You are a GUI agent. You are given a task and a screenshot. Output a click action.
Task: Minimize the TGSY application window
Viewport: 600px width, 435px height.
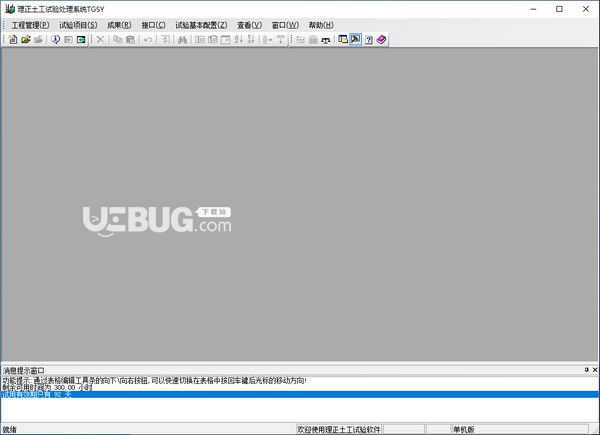(533, 9)
